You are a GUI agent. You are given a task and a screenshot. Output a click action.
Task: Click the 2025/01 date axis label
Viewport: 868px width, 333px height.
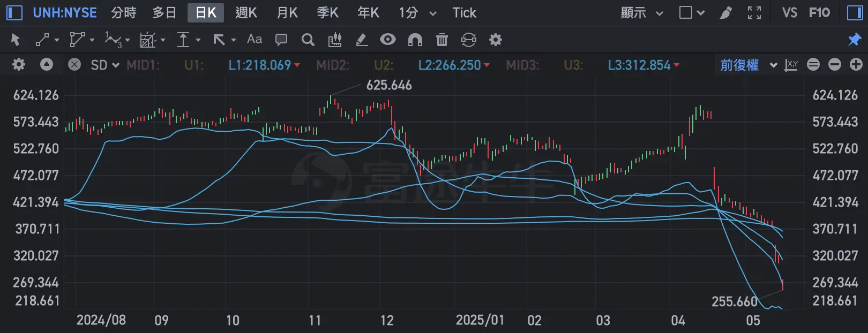pyautogui.click(x=480, y=320)
